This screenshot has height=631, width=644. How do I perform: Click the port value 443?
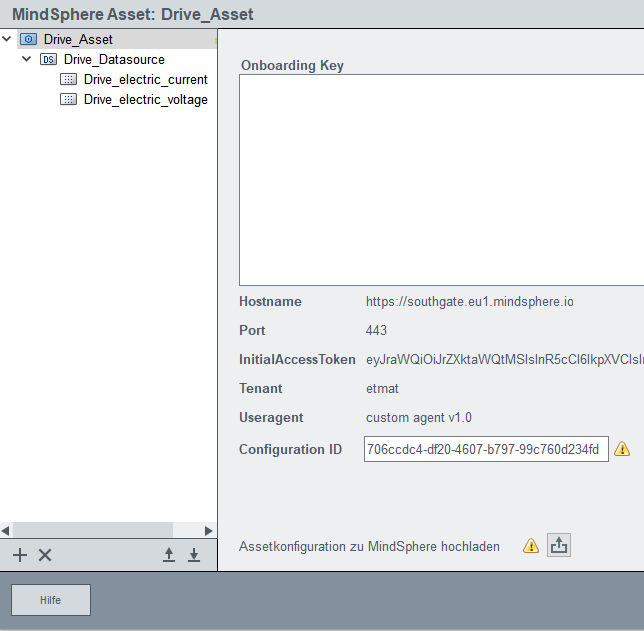376,330
